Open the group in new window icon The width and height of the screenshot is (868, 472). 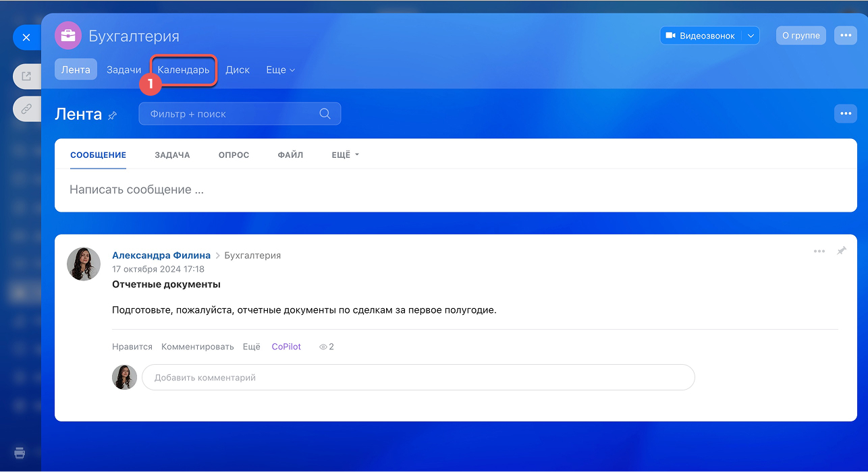point(26,76)
